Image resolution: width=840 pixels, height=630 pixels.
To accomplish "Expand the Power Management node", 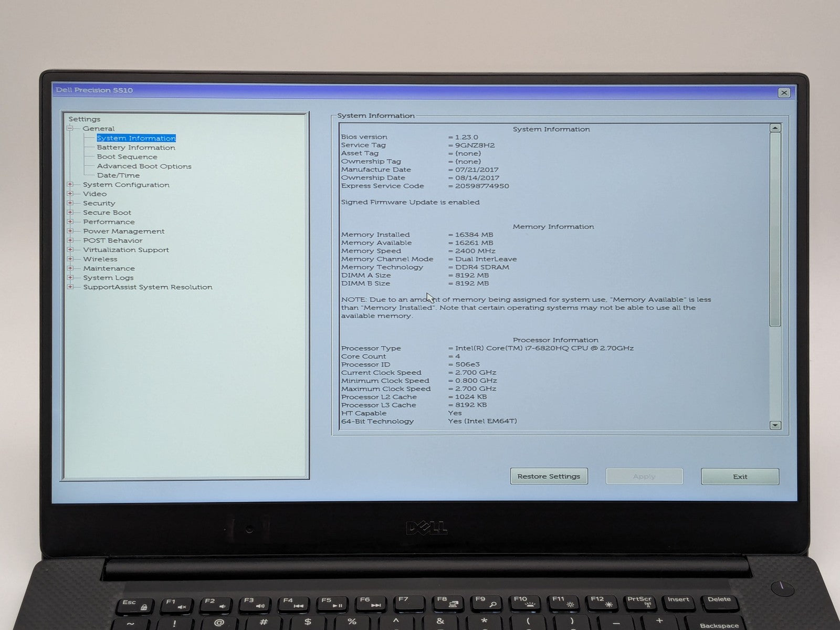I will pos(70,231).
